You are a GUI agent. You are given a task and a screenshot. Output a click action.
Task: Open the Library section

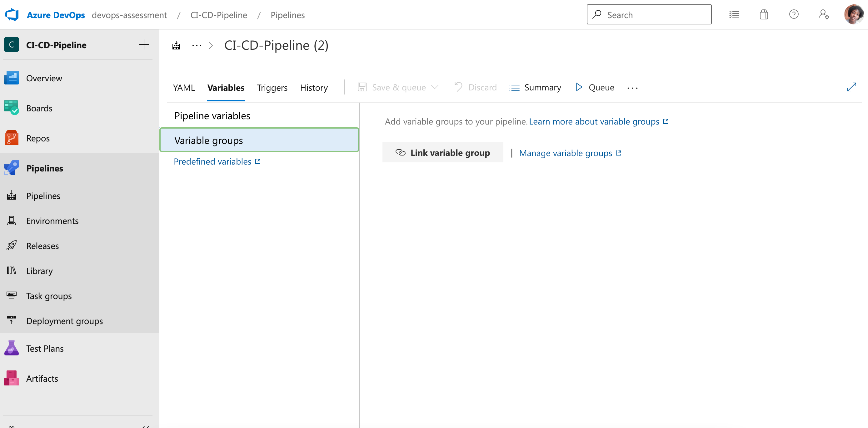tap(39, 271)
